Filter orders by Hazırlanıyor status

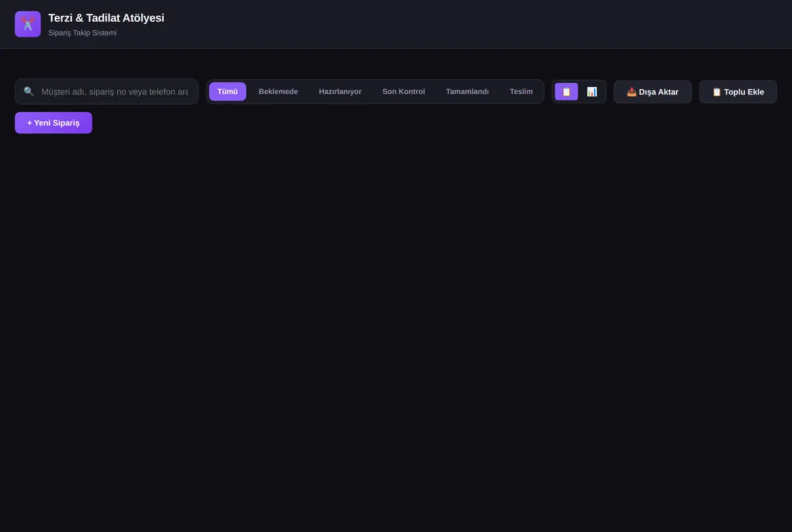click(340, 92)
